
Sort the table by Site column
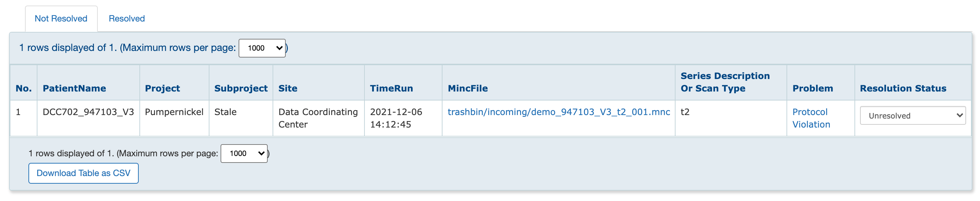point(288,88)
